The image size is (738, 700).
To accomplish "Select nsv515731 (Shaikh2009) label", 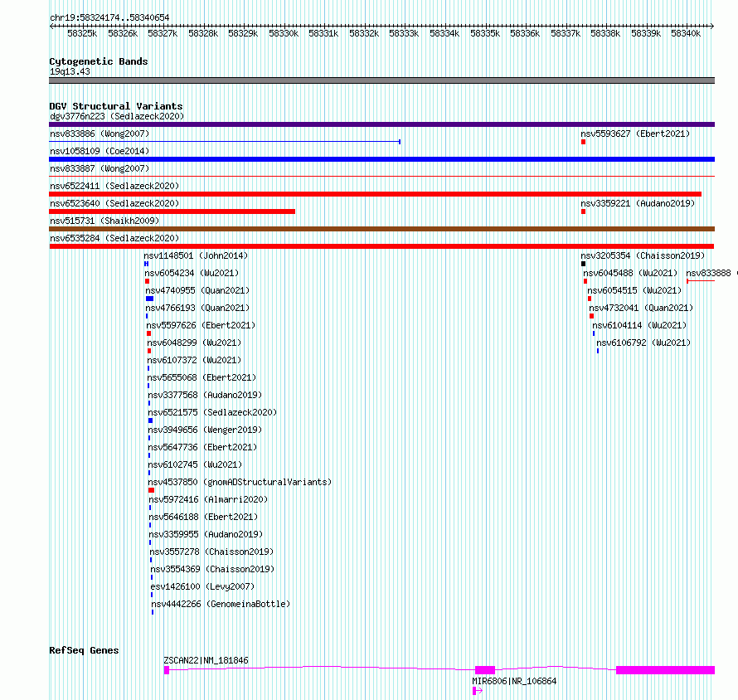I will click(x=104, y=221).
